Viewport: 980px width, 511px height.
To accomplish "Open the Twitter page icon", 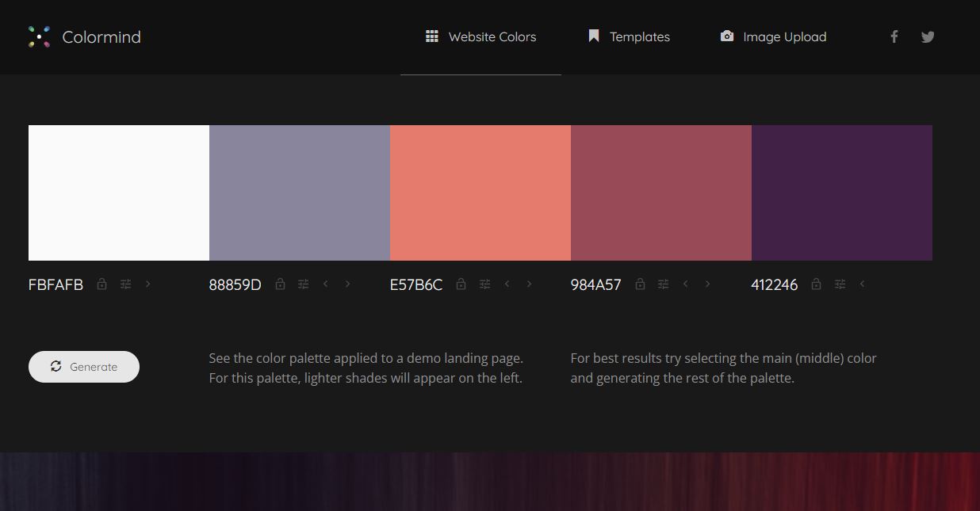I will (x=928, y=36).
